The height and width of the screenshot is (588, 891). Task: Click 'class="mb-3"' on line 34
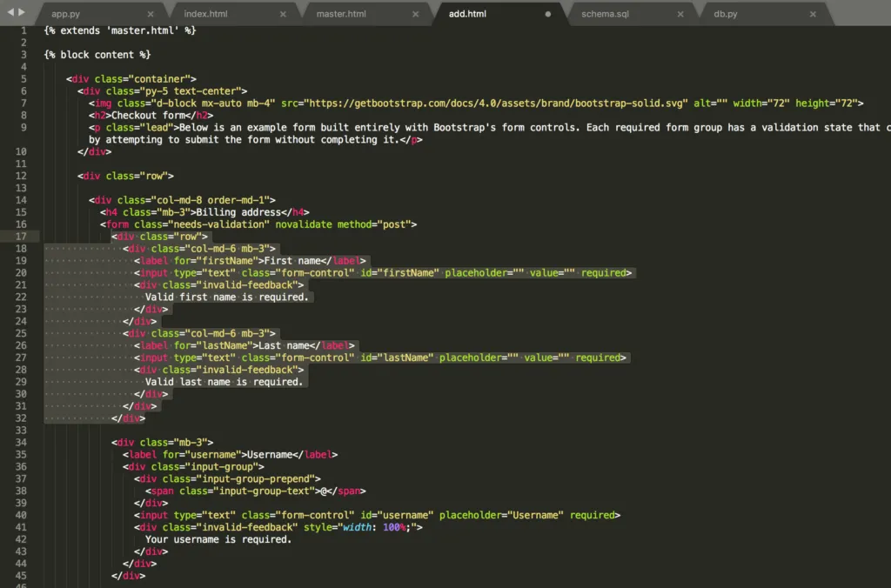click(173, 443)
